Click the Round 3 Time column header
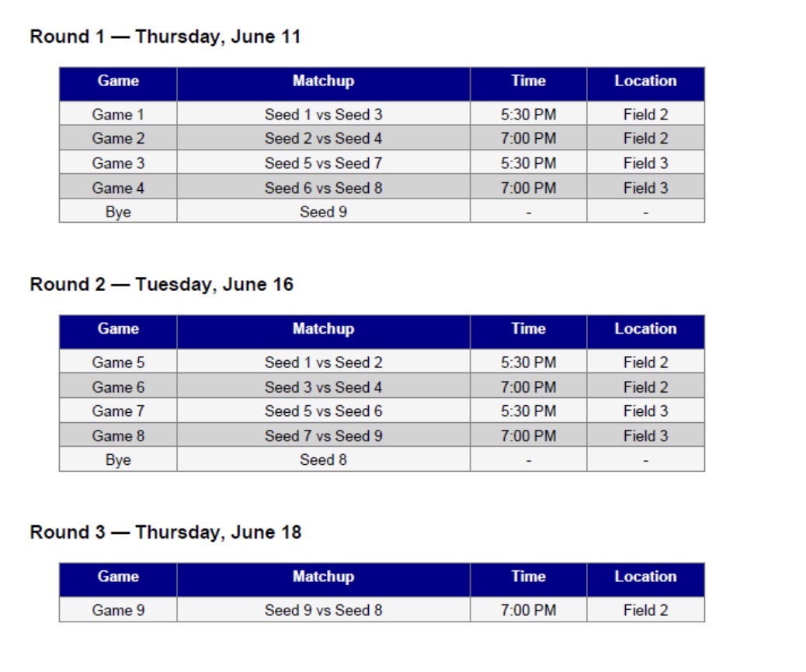806x672 pixels. point(529,577)
